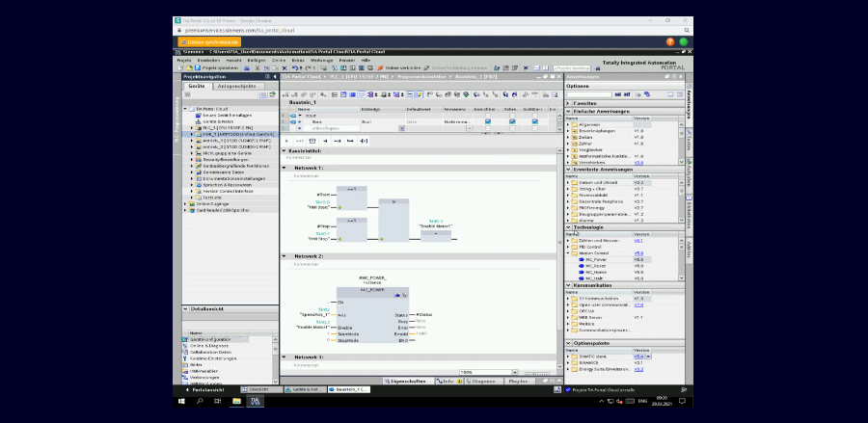Image resolution: width=868 pixels, height=423 pixels.
Task: Toggle Schreibbar checkbox in Input row
Action: (x=512, y=116)
